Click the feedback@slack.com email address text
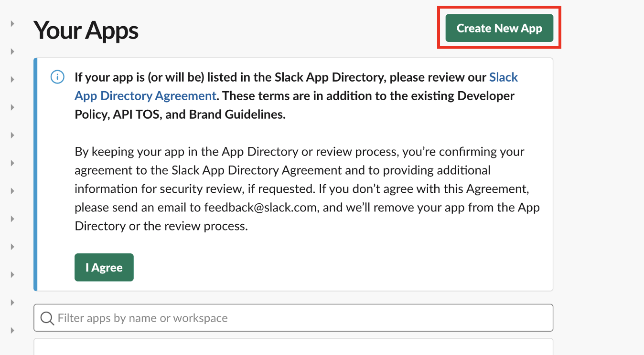 coord(254,208)
